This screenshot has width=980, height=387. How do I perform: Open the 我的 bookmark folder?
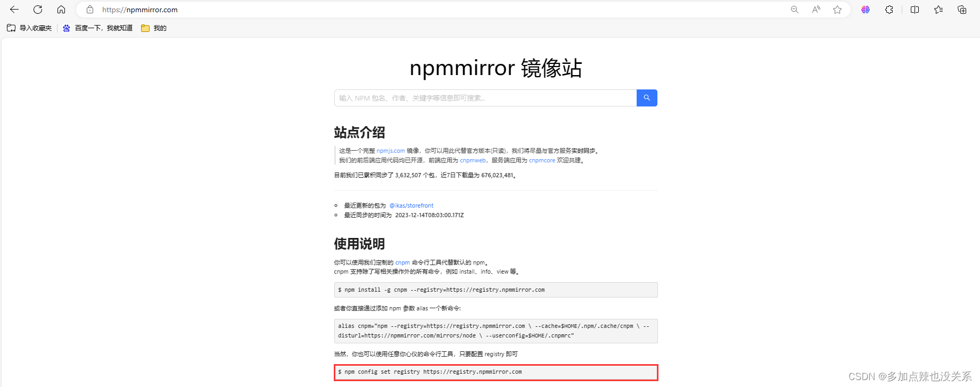coord(154,28)
